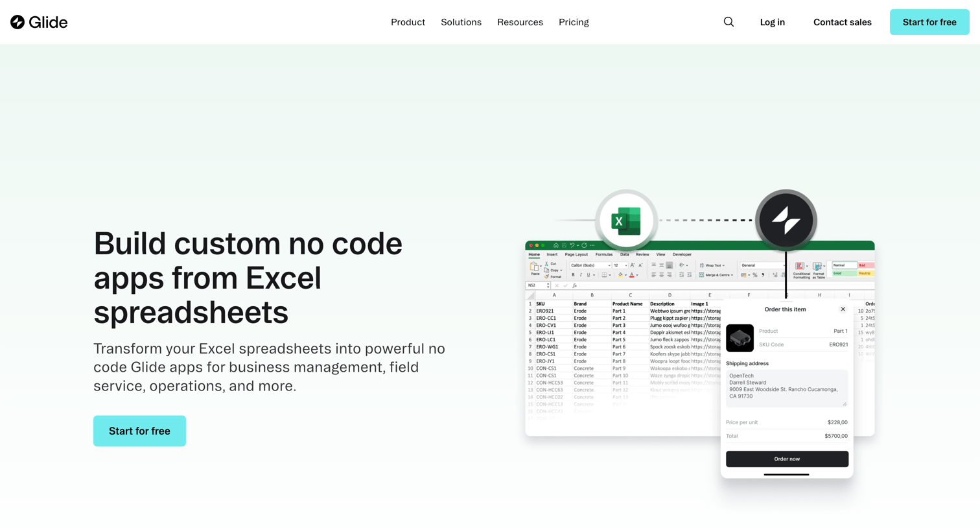
Task: Open the Merge & Centre dropdown
Action: click(x=716, y=275)
